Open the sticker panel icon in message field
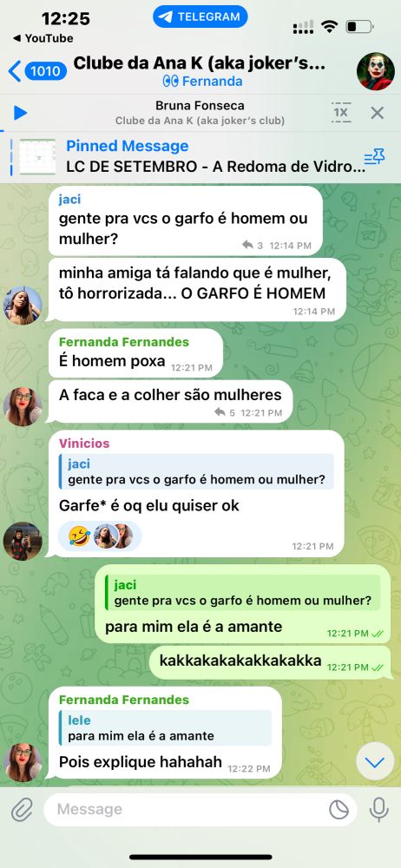The image size is (401, 868). 339,809
